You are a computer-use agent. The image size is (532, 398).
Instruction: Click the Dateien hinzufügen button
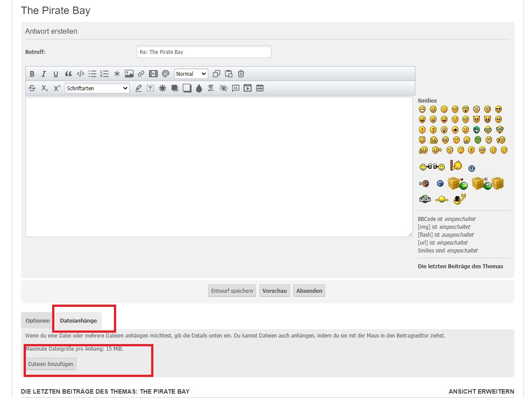pos(51,364)
